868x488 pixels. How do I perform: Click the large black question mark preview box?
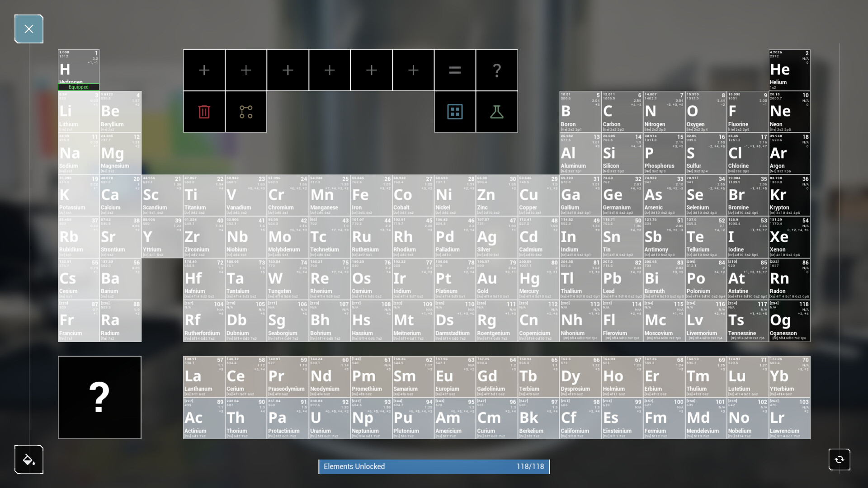[x=99, y=397]
